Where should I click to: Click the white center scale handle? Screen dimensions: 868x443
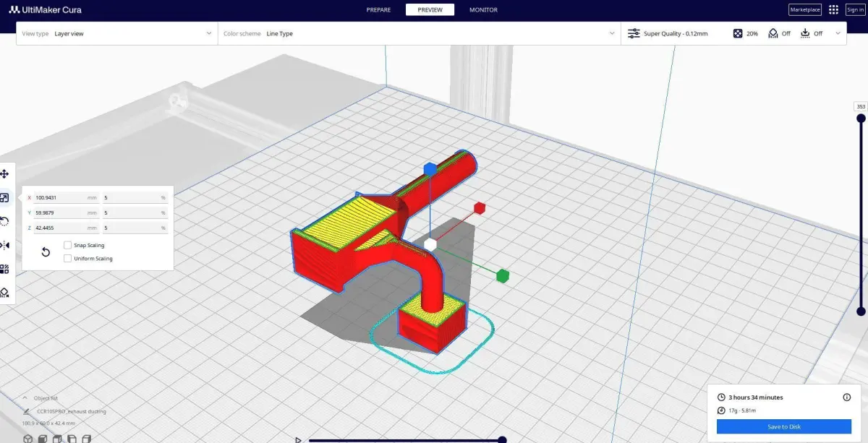430,244
